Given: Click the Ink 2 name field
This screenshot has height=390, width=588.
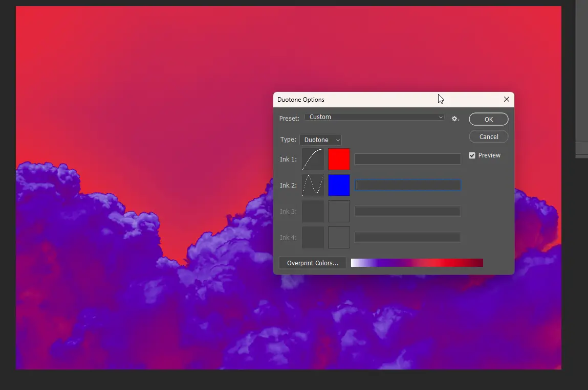Looking at the screenshot, I should (x=407, y=185).
